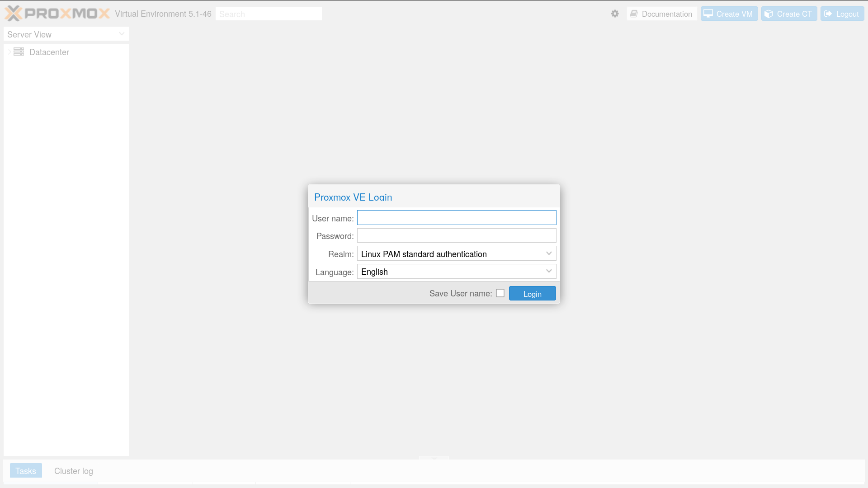Click the Create CT button
The width and height of the screenshot is (868, 488).
click(x=789, y=14)
